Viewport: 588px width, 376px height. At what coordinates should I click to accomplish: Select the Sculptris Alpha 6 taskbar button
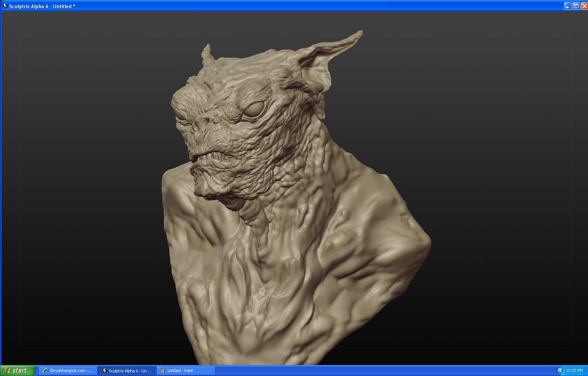127,370
